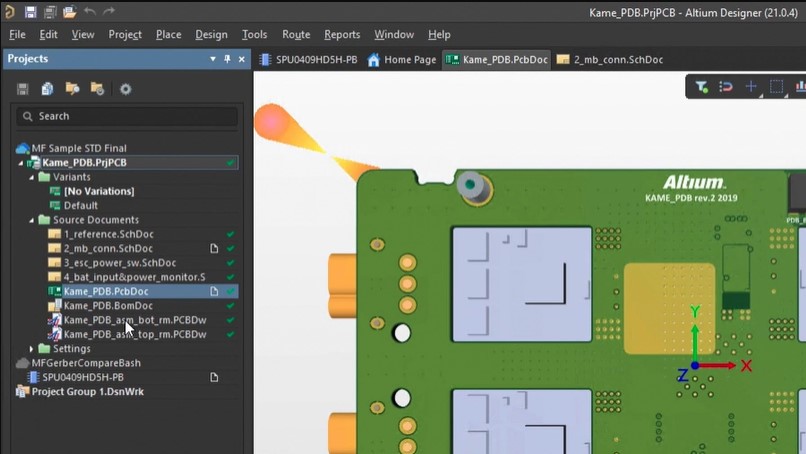Select 4_bat_input&power_monitor schematic
The width and height of the screenshot is (806, 454).
[x=134, y=277]
